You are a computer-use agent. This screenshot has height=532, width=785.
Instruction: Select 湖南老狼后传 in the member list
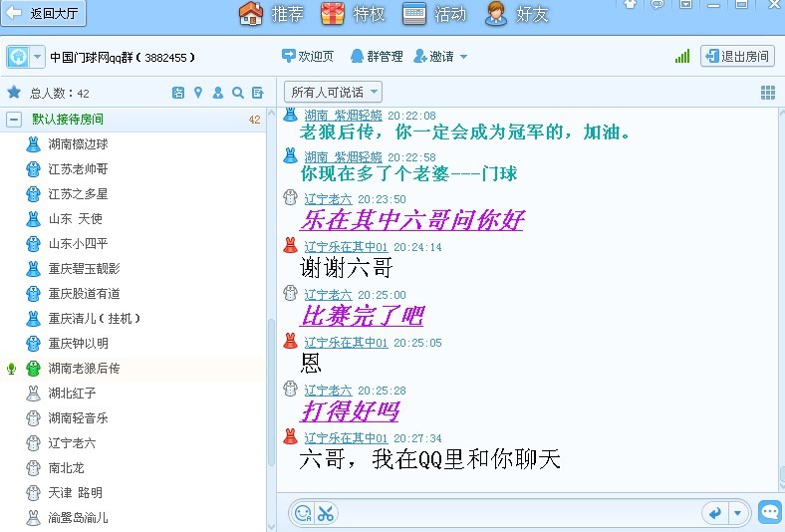pos(85,369)
